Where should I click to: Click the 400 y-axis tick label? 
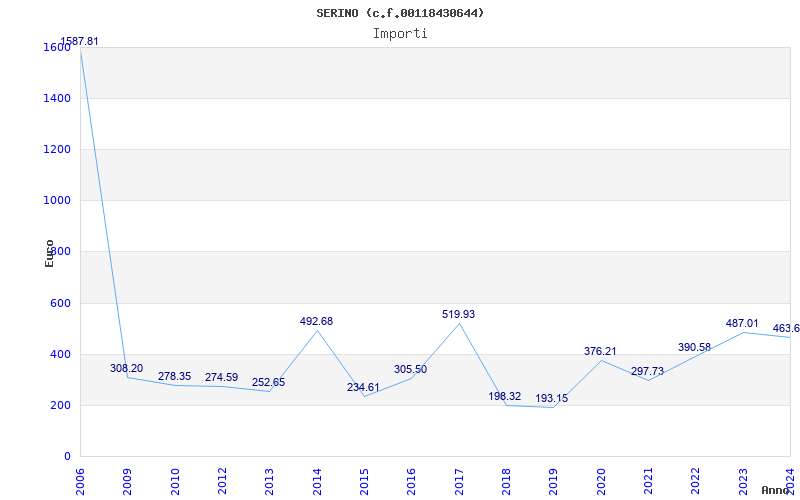(x=59, y=354)
